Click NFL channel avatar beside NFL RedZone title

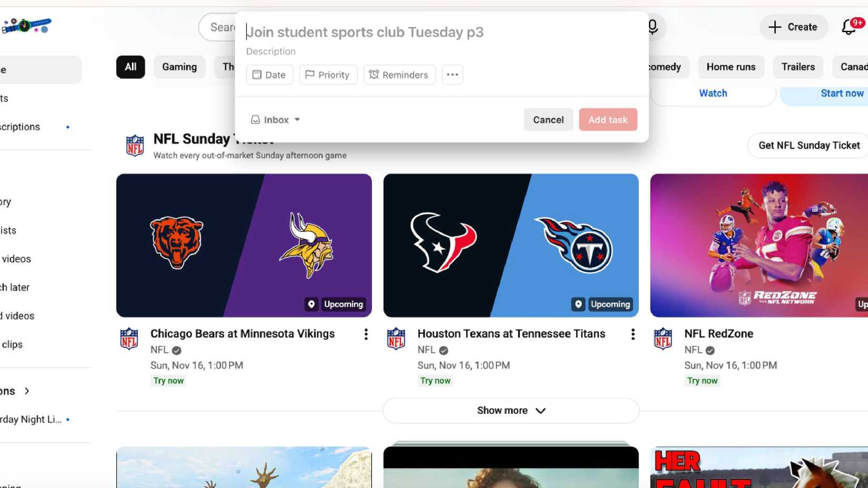click(663, 339)
